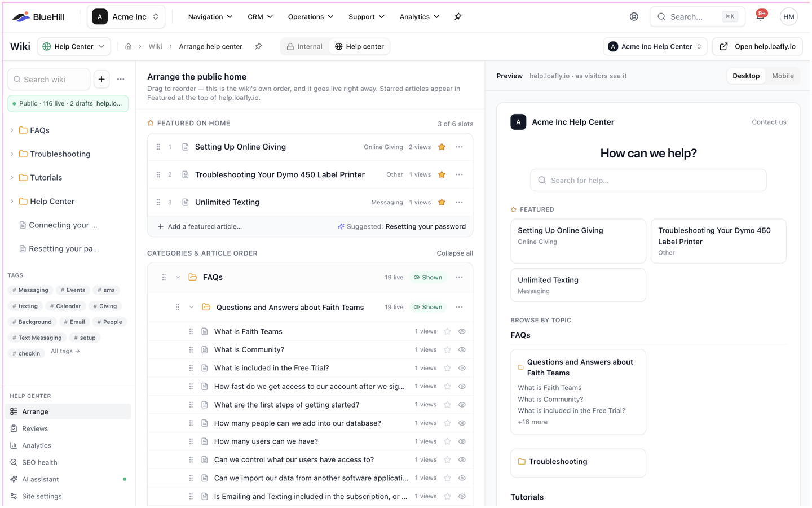Toggle visibility of How many users can we have?

(x=462, y=441)
